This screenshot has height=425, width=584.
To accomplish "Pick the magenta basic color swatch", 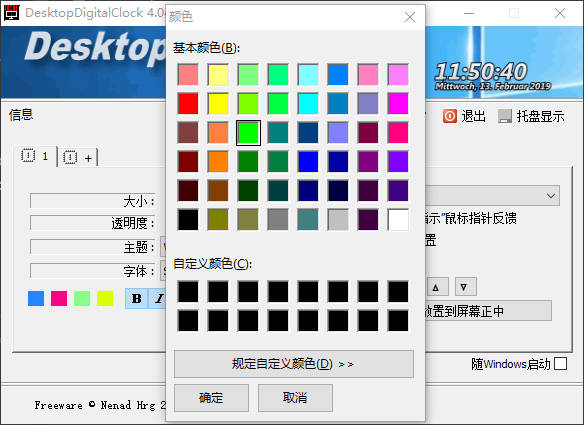I will (x=398, y=104).
